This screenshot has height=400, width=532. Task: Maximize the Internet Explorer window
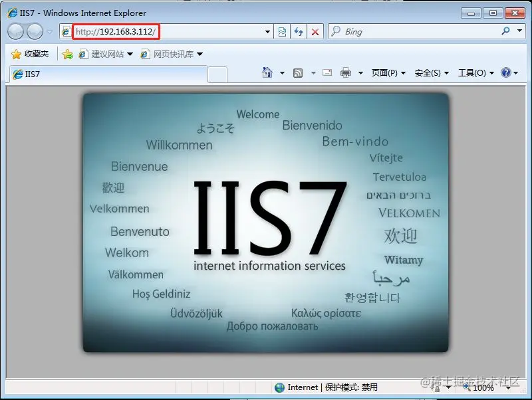pos(493,13)
